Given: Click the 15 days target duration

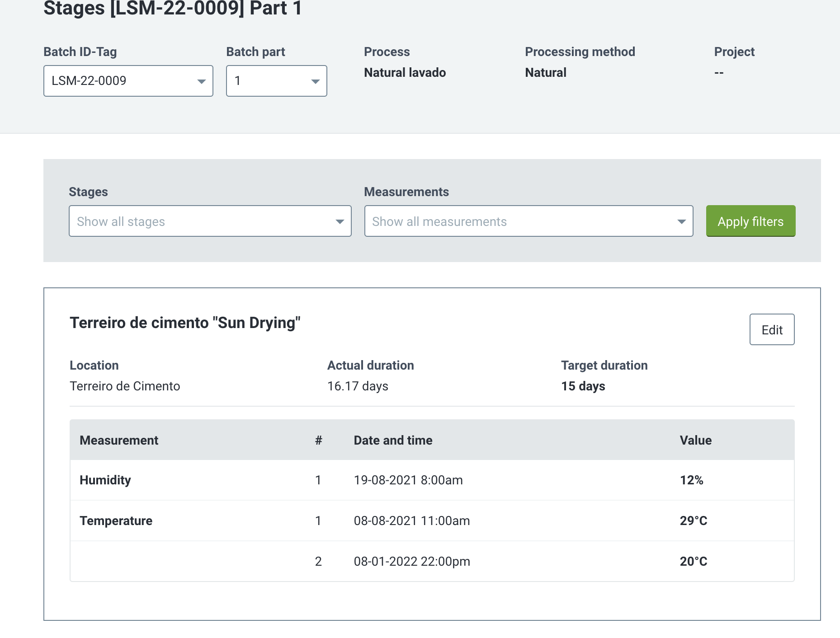Looking at the screenshot, I should [583, 386].
